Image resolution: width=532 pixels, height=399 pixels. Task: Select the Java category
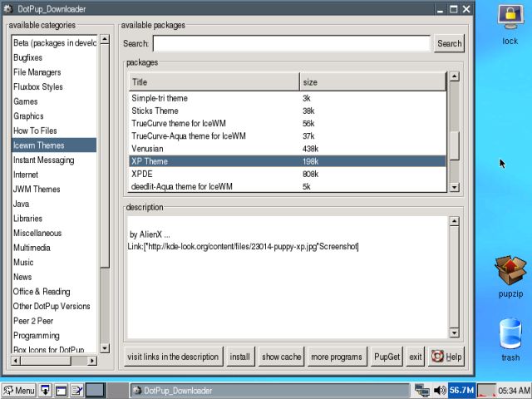click(x=54, y=204)
